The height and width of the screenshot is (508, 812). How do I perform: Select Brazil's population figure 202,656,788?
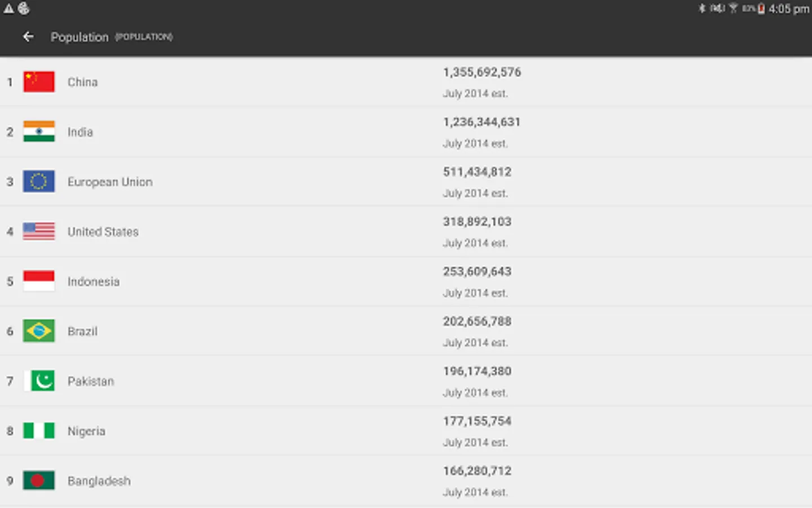[x=477, y=322]
